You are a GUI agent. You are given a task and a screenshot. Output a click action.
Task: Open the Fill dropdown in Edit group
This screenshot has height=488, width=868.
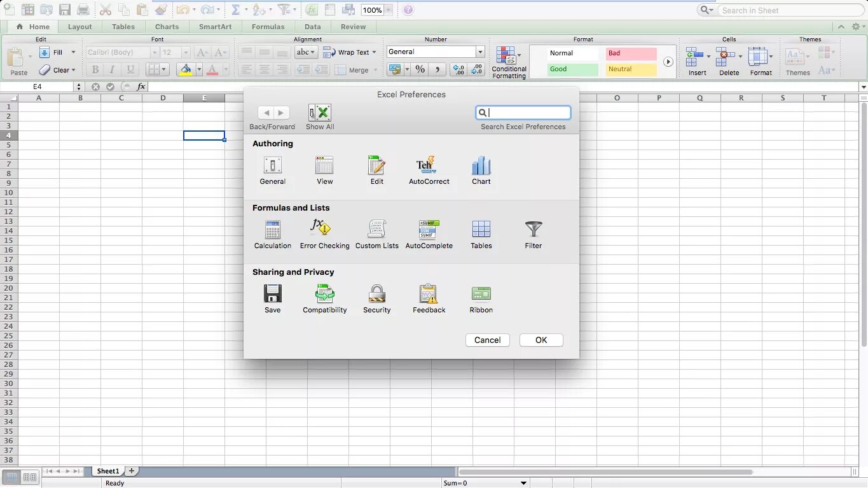(73, 52)
